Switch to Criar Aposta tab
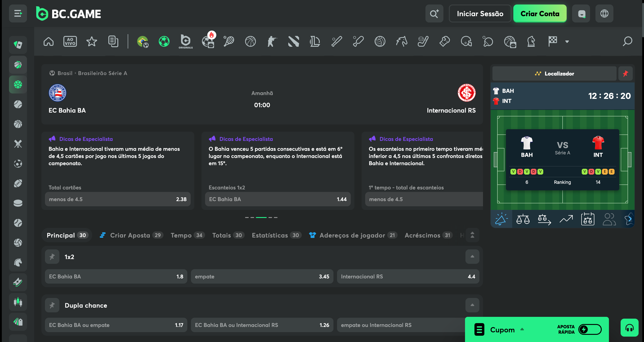Image resolution: width=644 pixels, height=342 pixels. [x=131, y=235]
